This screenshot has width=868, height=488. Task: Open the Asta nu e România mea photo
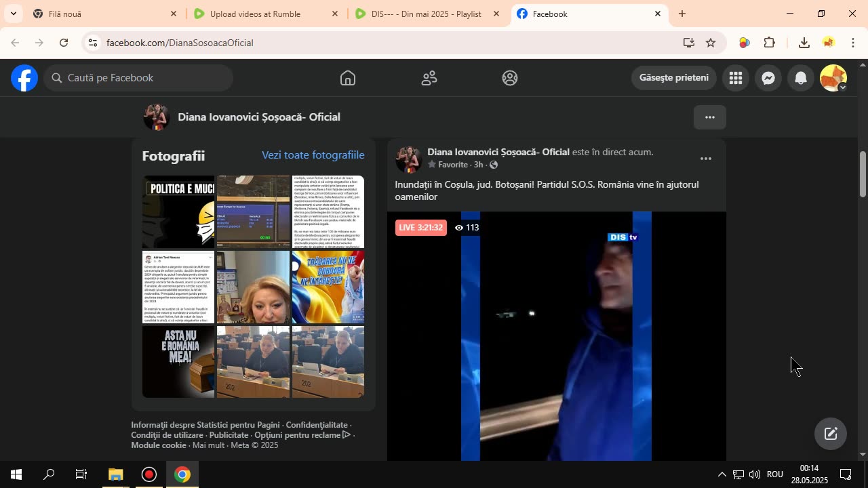tap(178, 362)
